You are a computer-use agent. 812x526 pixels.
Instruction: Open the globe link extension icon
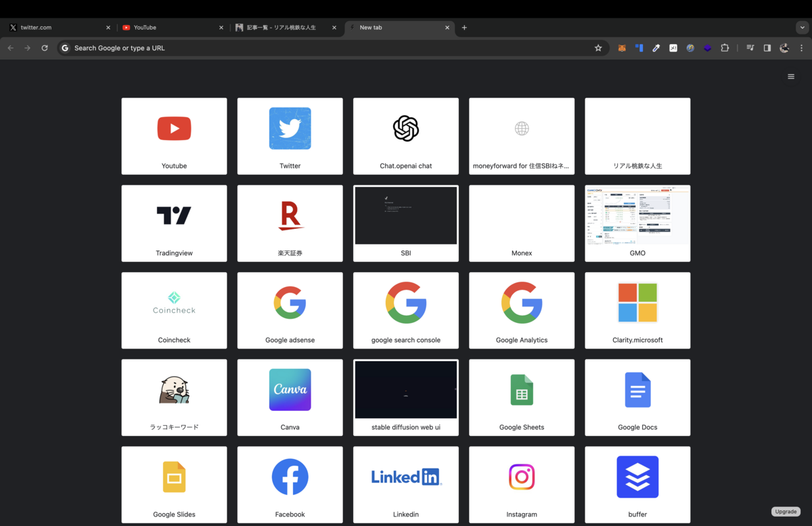pyautogui.click(x=690, y=48)
